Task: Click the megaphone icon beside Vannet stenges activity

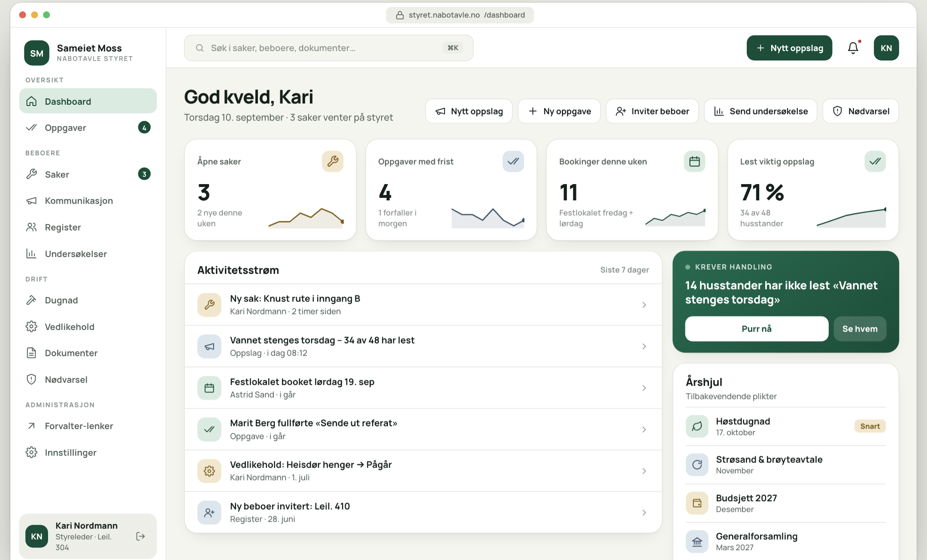Action: click(209, 346)
